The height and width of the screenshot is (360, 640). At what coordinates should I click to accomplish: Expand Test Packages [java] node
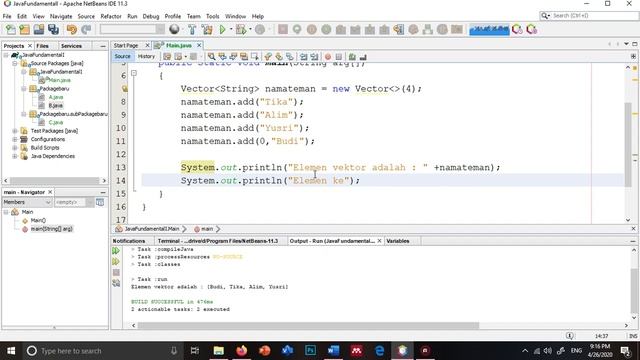pyautogui.click(x=15, y=131)
